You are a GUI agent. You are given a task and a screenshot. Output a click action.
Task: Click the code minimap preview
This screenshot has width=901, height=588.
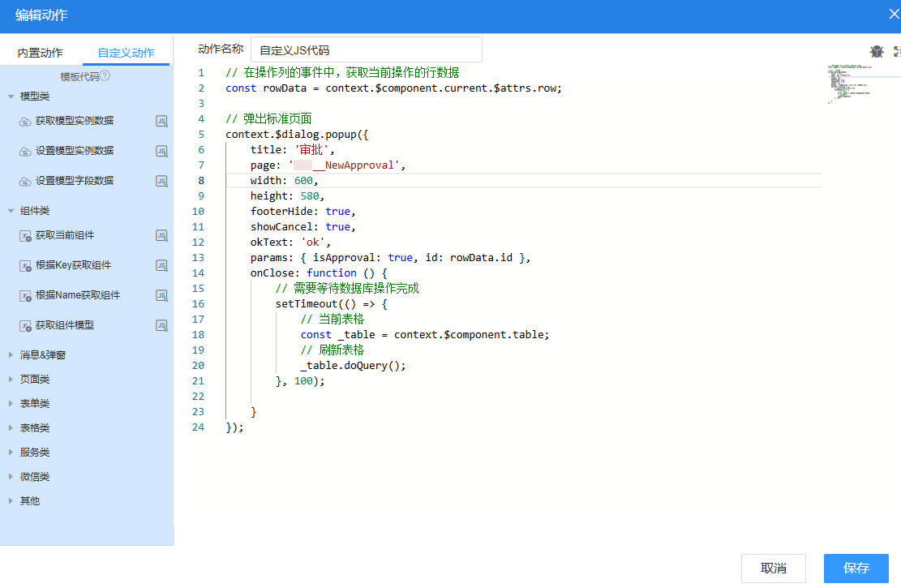[x=851, y=84]
